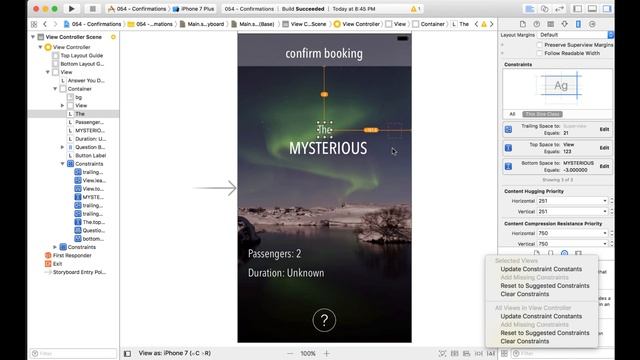Image resolution: width=640 pixels, height=360 pixels.
Task: Open the Align constraints tool
Action: 467,353
